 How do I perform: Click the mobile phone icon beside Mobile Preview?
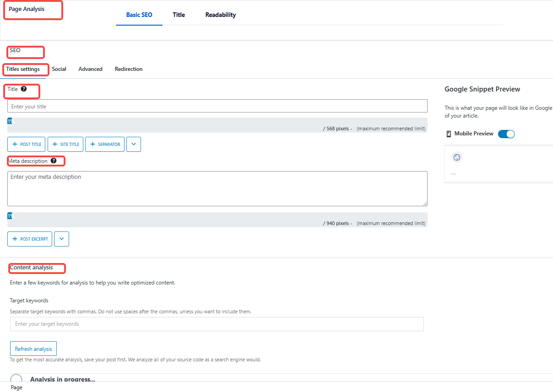click(449, 134)
